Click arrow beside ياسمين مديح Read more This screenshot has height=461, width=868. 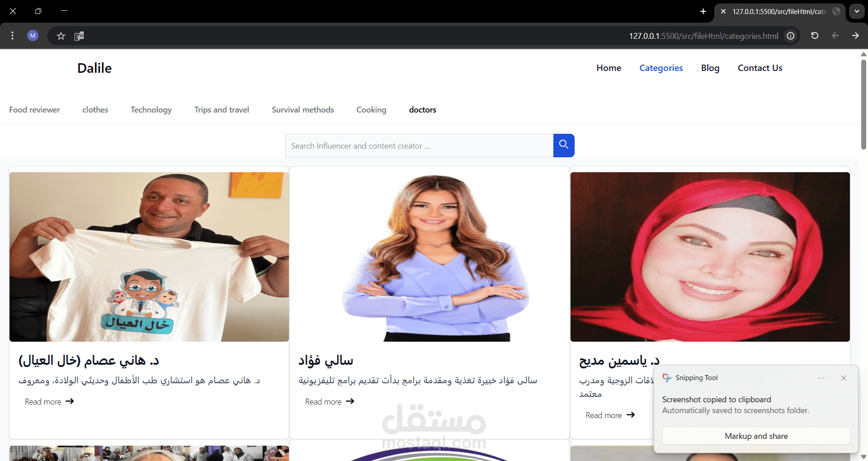(x=631, y=415)
